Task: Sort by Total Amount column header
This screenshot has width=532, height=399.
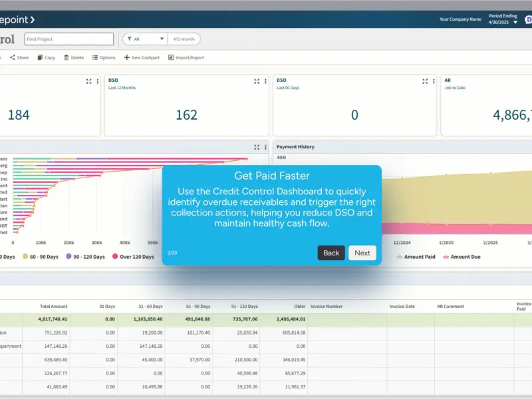Action: coord(54,306)
